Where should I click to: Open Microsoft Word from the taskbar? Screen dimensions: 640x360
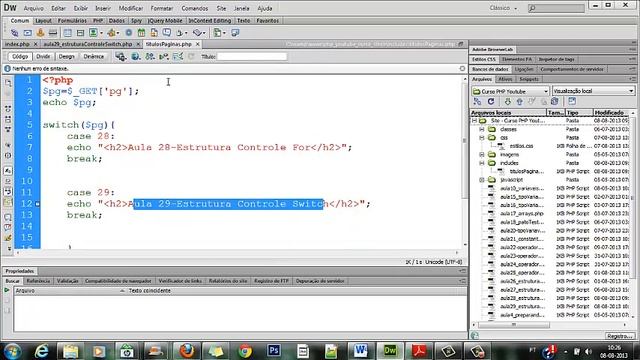point(360,351)
